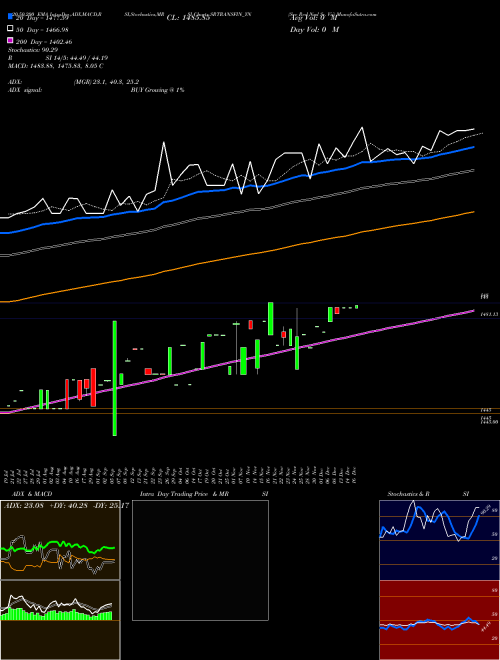Click the tall green candlestick in September

click(x=114, y=378)
